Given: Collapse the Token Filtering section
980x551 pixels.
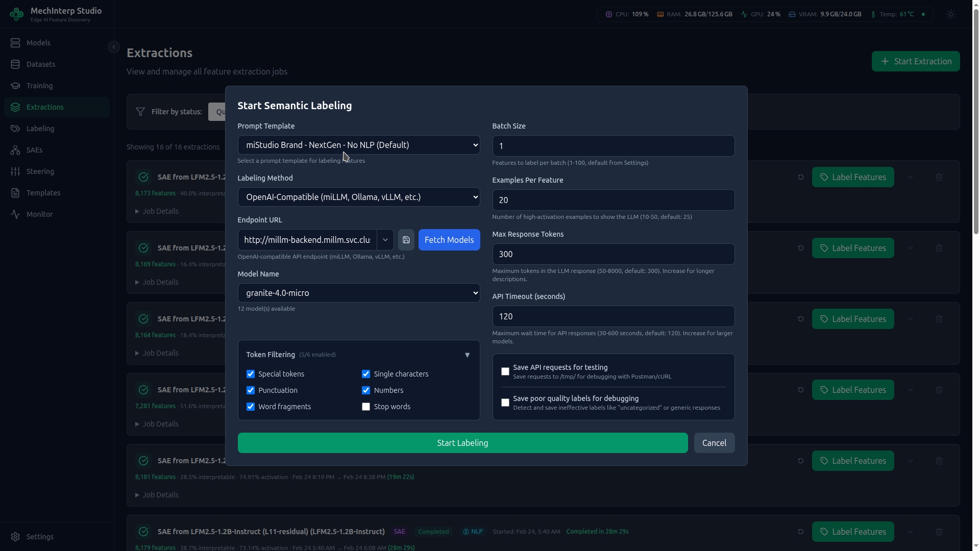Looking at the screenshot, I should pos(467,355).
